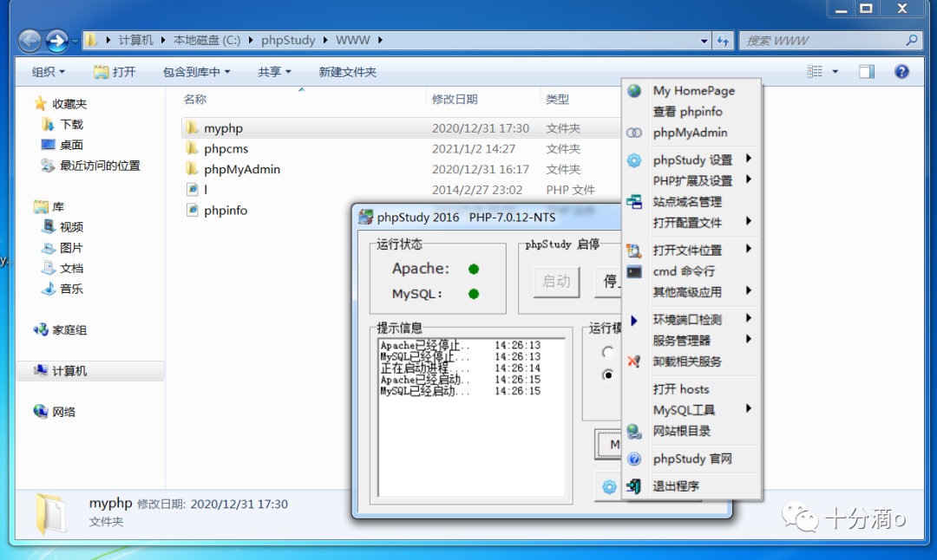The width and height of the screenshot is (937, 560).
Task: Toggle the preview pane icon
Action: pyautogui.click(x=867, y=72)
